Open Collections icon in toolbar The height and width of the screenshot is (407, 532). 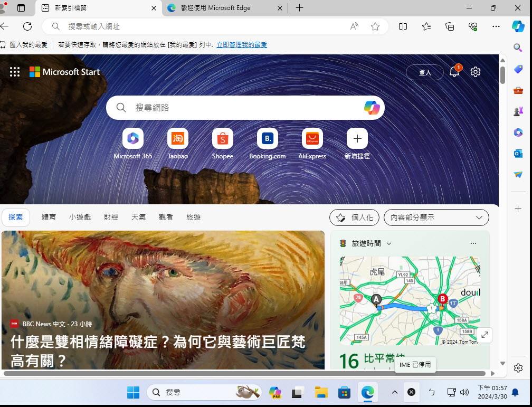coord(450,26)
